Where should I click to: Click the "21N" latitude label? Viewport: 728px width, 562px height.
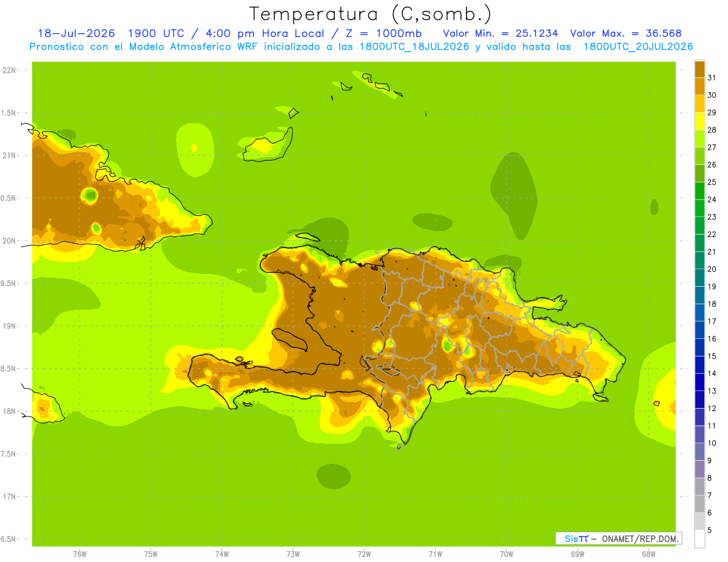pos(8,155)
